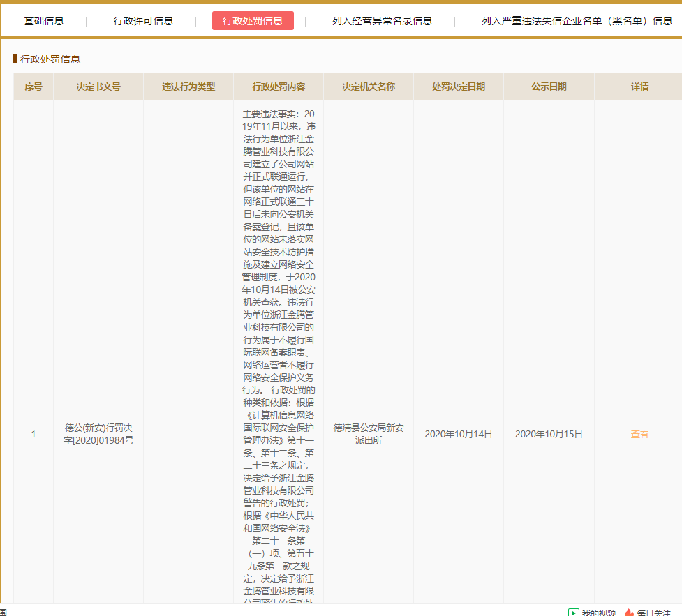The height and width of the screenshot is (616, 682).
Task: Click the 公示日期 column header
Action: tap(549, 87)
